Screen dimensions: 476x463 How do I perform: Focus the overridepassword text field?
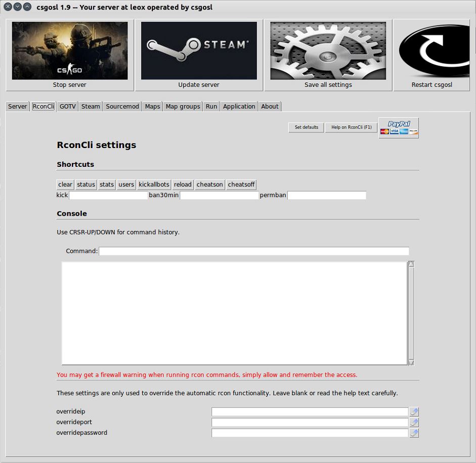coord(310,433)
